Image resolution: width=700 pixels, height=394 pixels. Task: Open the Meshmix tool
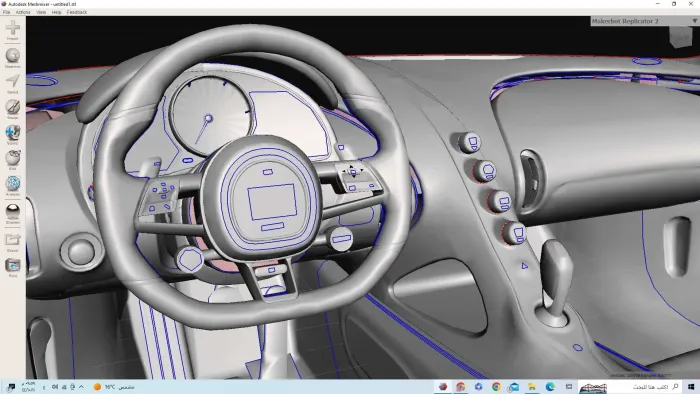(x=12, y=58)
